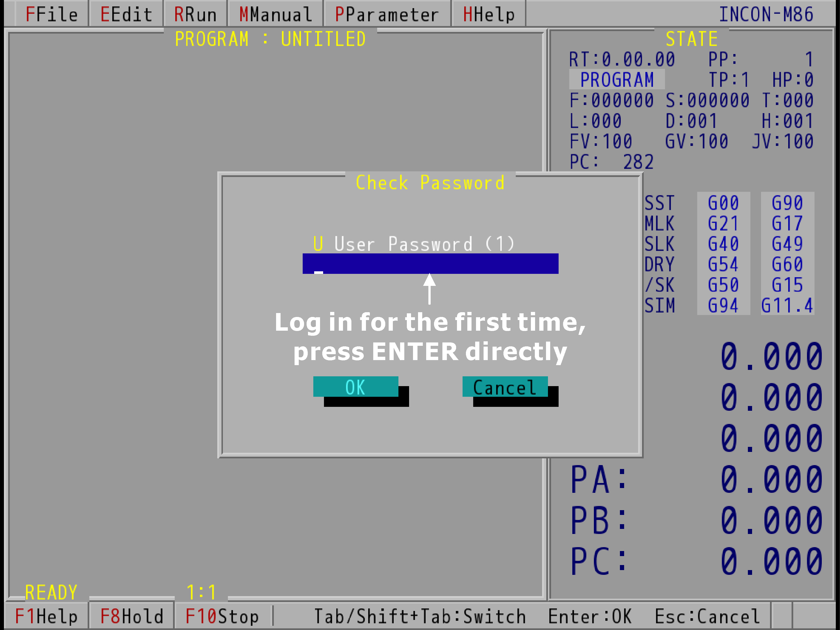The image size is (840, 630).
Task: Select the G94 modal code
Action: click(724, 305)
